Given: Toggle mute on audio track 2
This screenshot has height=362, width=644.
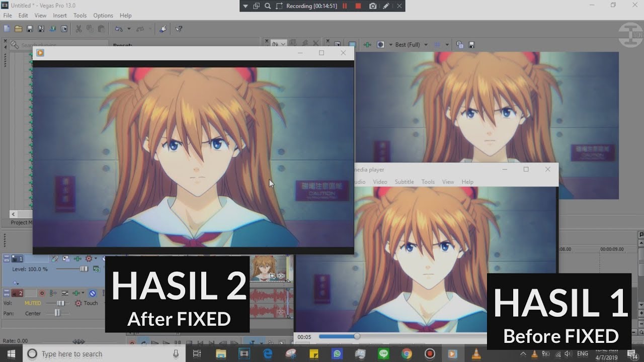Looking at the screenshot, I should click(93, 293).
